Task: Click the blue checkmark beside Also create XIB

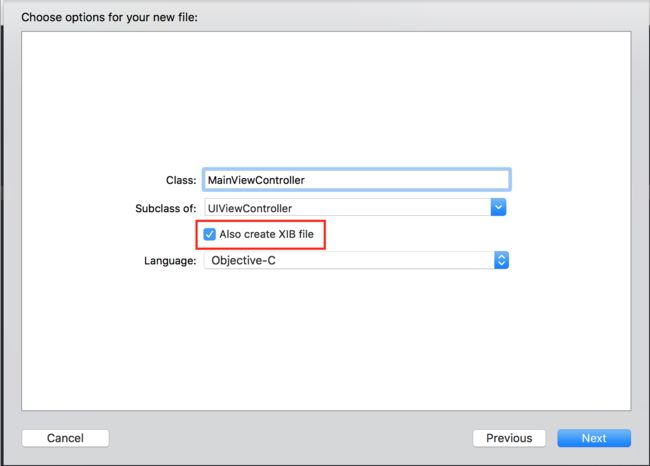Action: tap(209, 234)
